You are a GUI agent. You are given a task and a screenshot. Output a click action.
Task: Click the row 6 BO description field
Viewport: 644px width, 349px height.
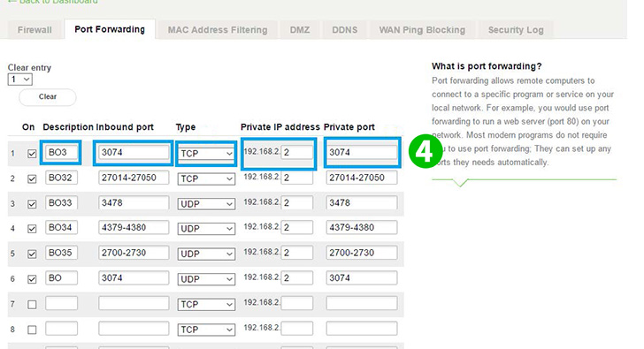tap(61, 277)
